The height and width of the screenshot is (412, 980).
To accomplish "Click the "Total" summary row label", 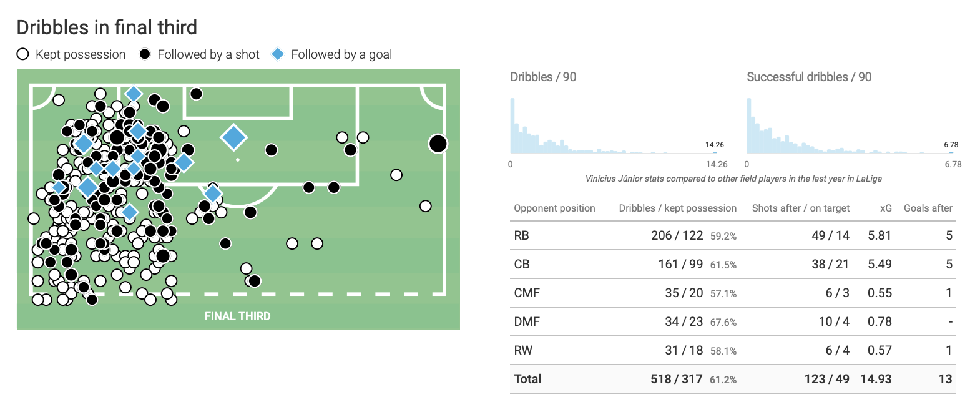I will pos(527,379).
